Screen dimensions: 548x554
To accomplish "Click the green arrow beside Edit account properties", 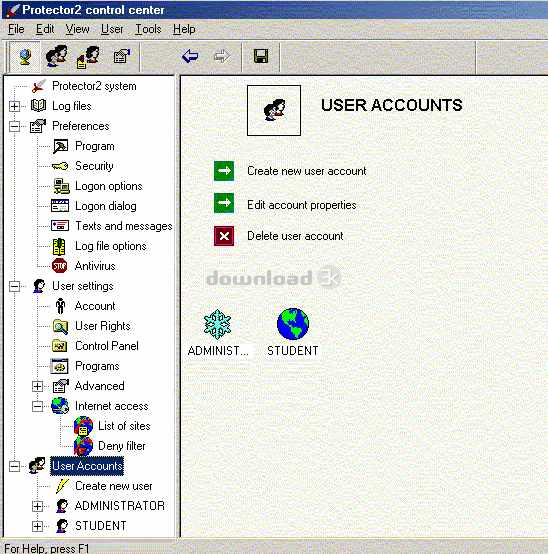I will click(224, 203).
